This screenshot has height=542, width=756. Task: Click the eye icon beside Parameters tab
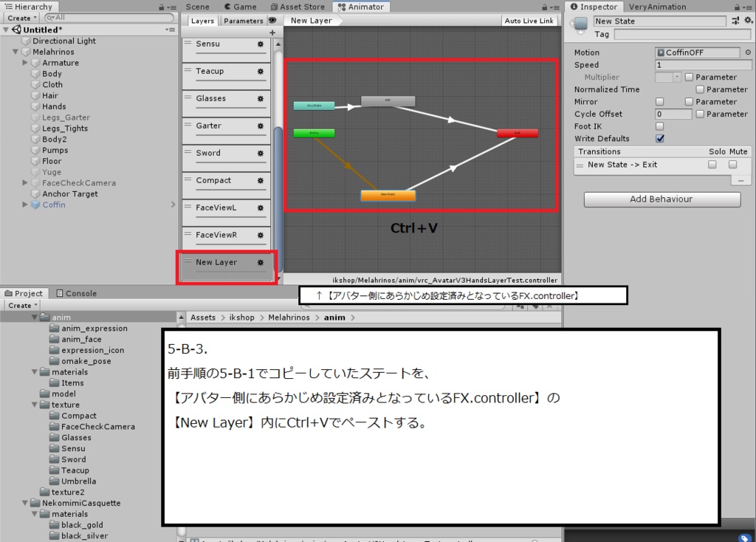(x=272, y=21)
